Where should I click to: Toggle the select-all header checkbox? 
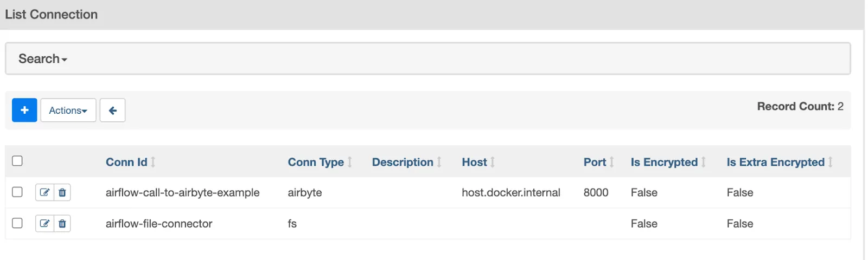tap(17, 161)
